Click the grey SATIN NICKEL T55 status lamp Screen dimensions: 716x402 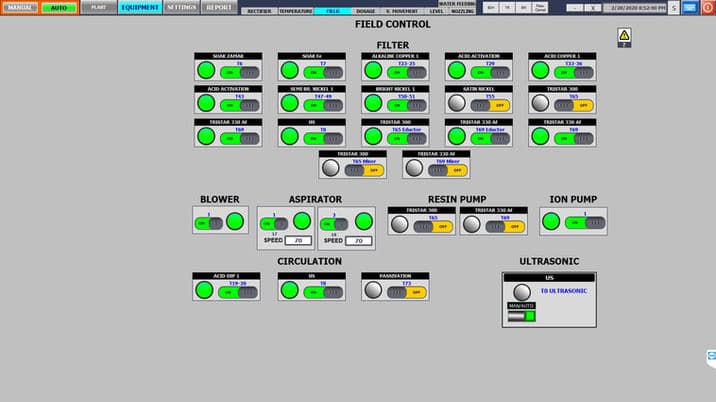pos(457,103)
